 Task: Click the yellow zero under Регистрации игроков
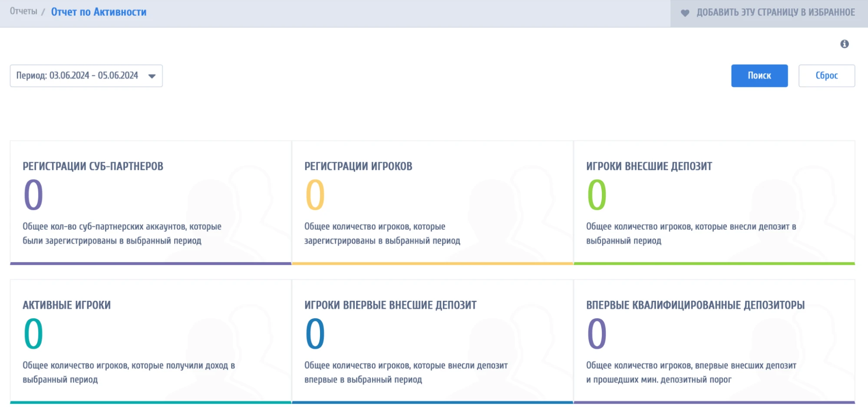315,195
